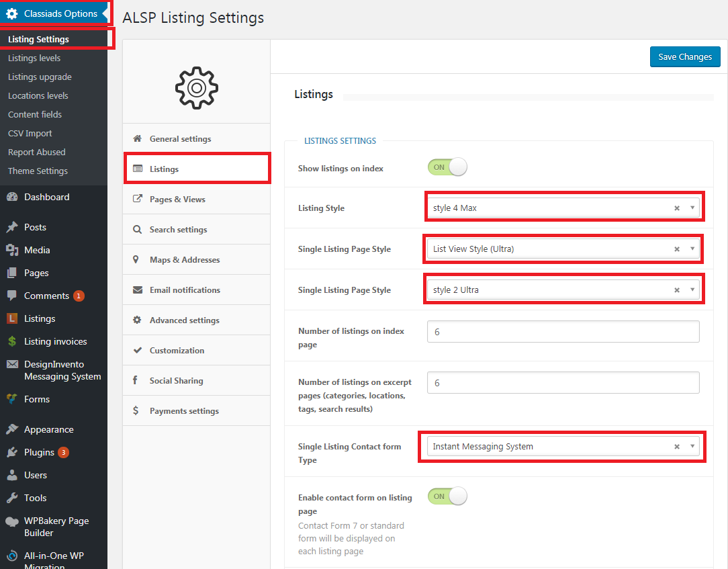Clear the Instant Messaging System selection
The width and height of the screenshot is (728, 569).
[x=677, y=446]
